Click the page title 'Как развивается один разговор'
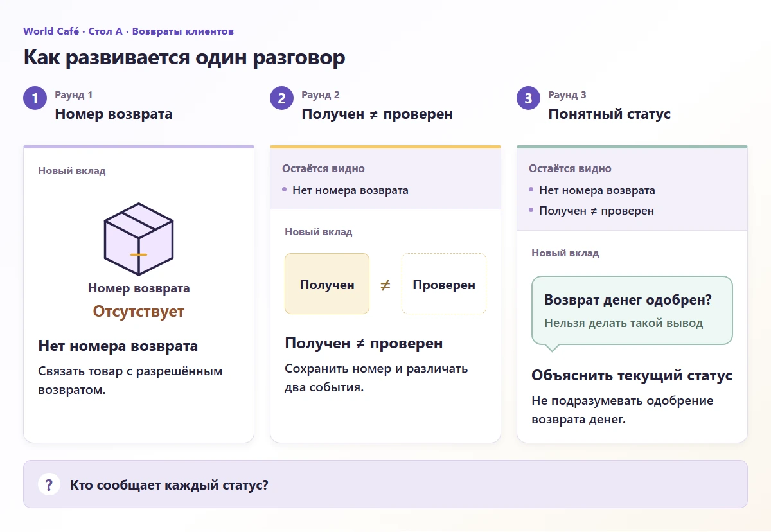This screenshot has width=771, height=532. (184, 57)
